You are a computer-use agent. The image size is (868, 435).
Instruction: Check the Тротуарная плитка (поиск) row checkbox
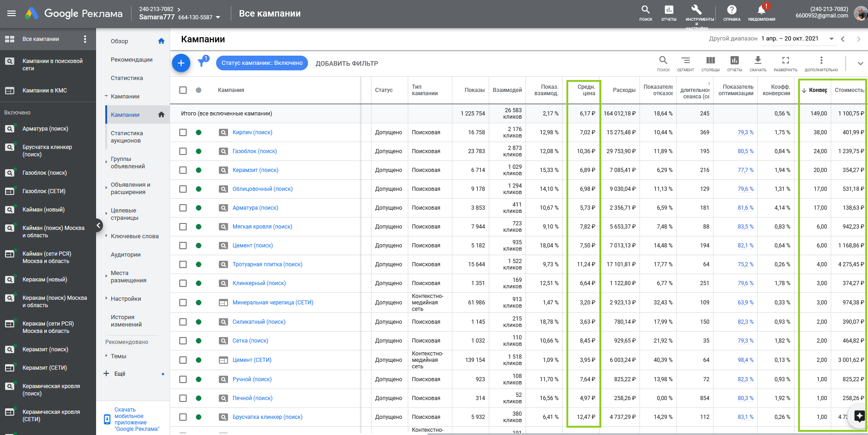point(183,264)
